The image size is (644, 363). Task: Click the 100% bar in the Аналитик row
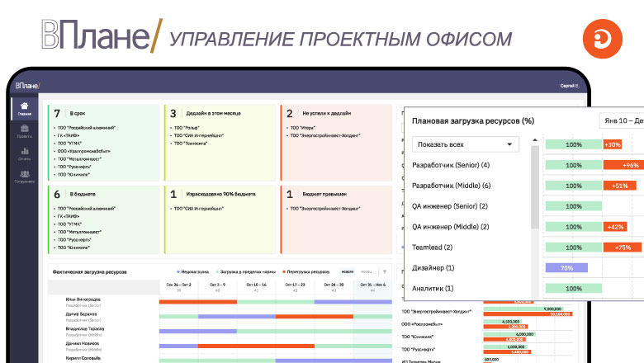click(x=573, y=288)
